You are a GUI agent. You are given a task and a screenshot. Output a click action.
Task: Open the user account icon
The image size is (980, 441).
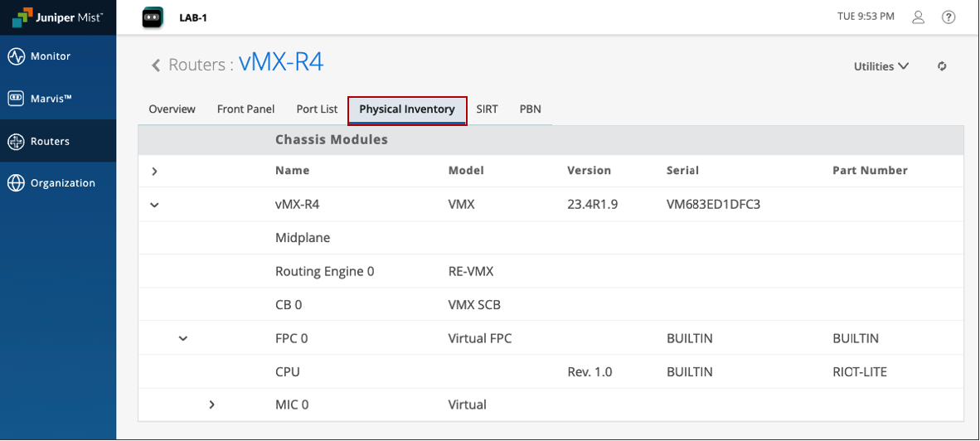(x=918, y=17)
